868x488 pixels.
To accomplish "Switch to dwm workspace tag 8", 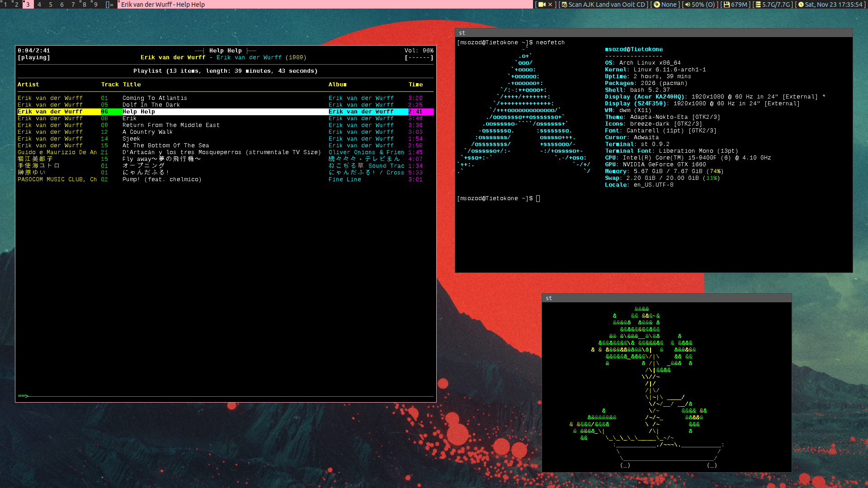I will point(84,5).
